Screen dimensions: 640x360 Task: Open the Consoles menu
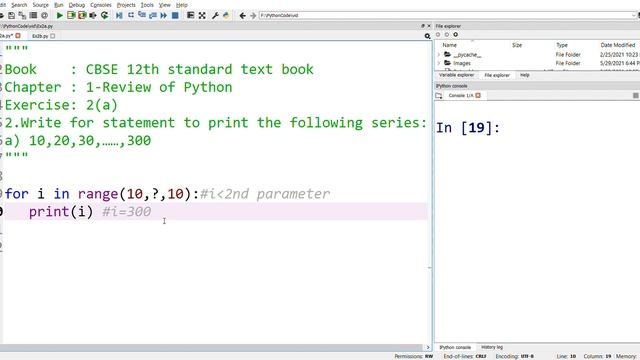pyautogui.click(x=101, y=5)
